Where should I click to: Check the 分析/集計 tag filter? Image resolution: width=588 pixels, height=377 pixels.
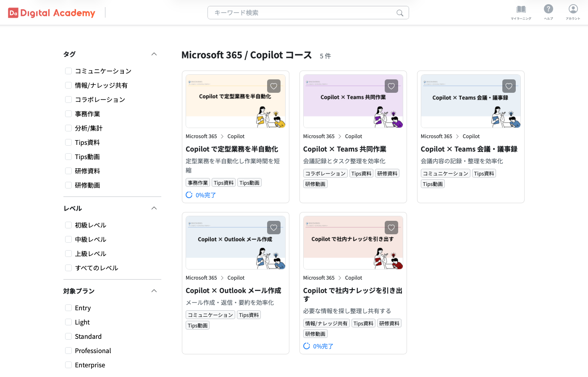pos(68,128)
